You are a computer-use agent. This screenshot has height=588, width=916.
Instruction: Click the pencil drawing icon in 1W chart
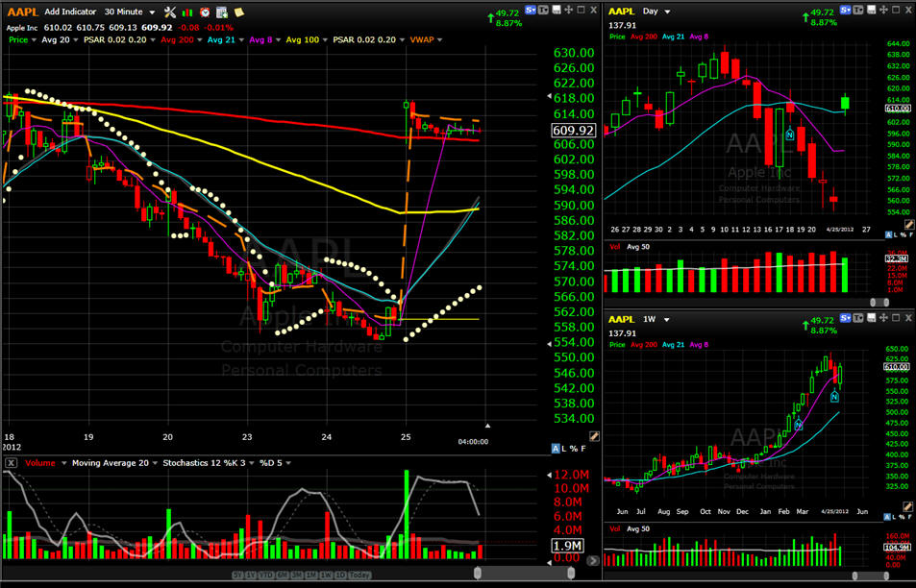(907, 507)
